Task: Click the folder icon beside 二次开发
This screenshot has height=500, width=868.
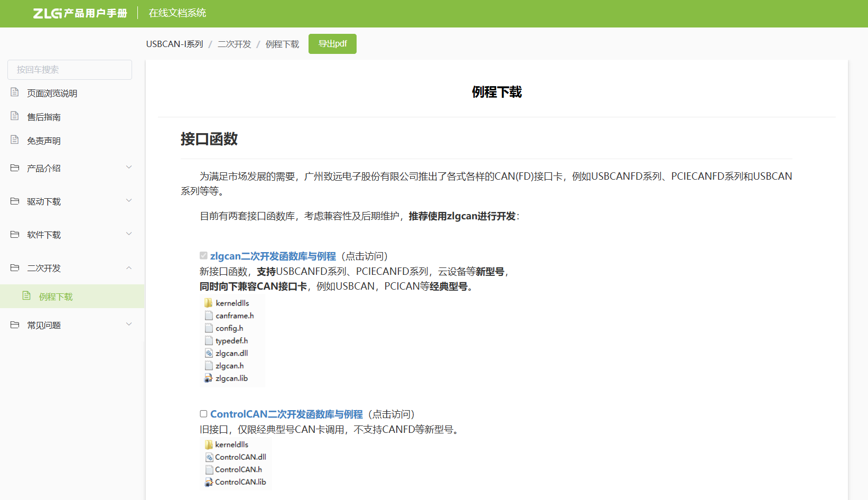Action: click(x=15, y=268)
